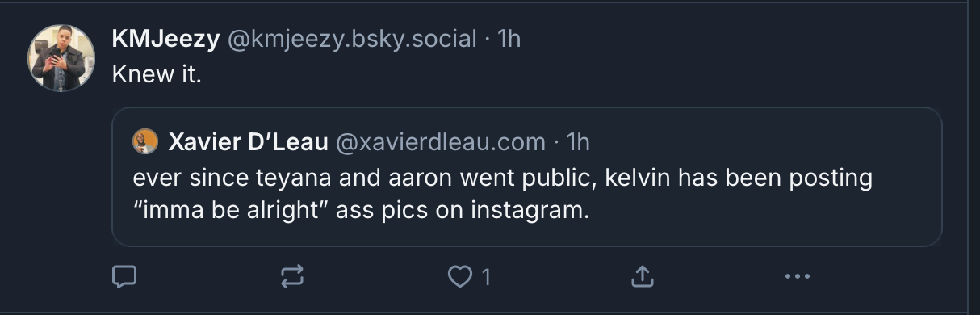Reply to KMJeezy's post with the speech-bubble icon
The height and width of the screenshot is (315, 980).
(124, 278)
